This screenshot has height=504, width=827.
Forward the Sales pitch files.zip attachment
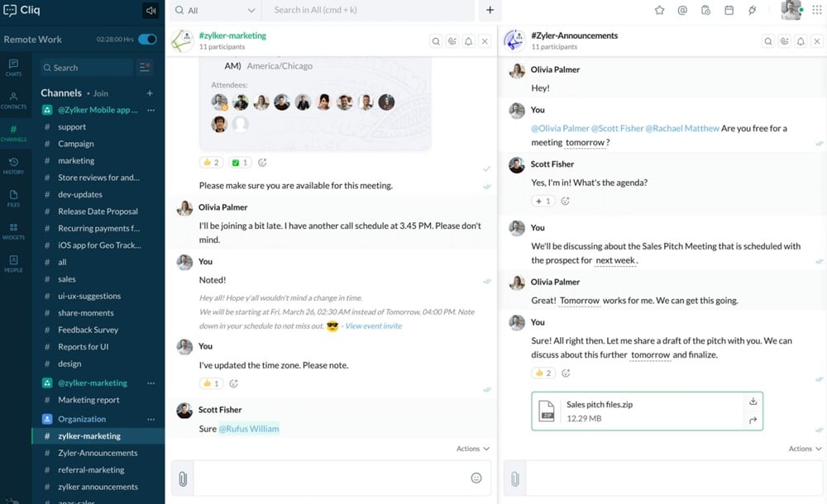[x=753, y=421]
